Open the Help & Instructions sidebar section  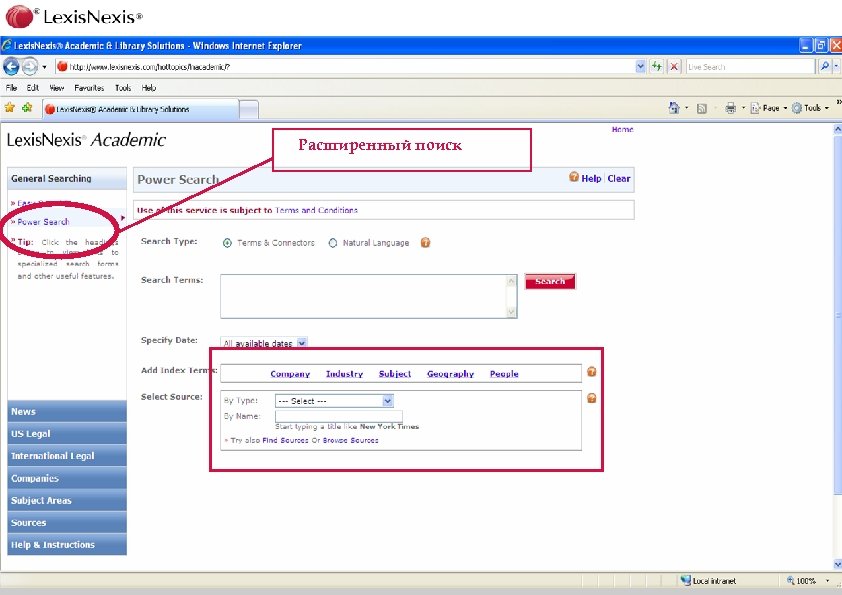[x=67, y=545]
